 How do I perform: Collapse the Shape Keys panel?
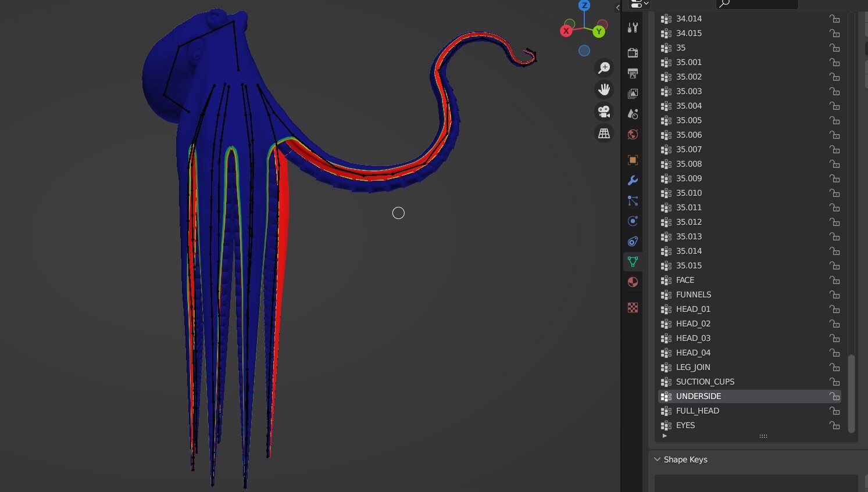pyautogui.click(x=658, y=459)
